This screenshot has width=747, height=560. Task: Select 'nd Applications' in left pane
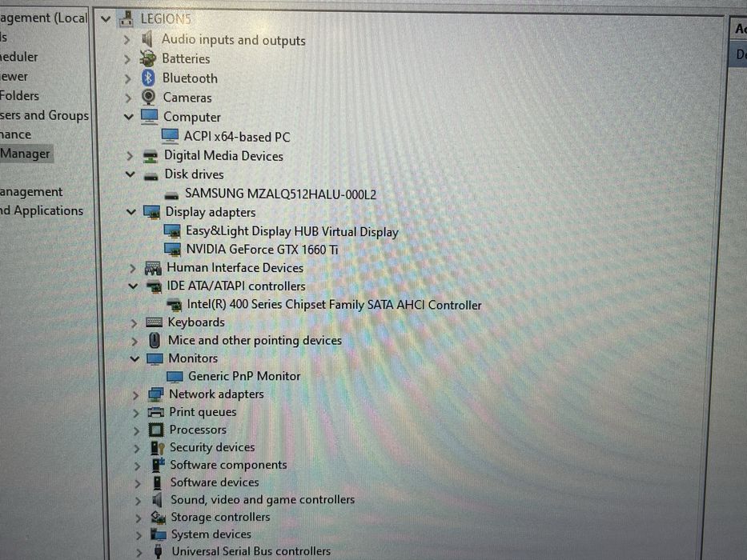coord(42,210)
